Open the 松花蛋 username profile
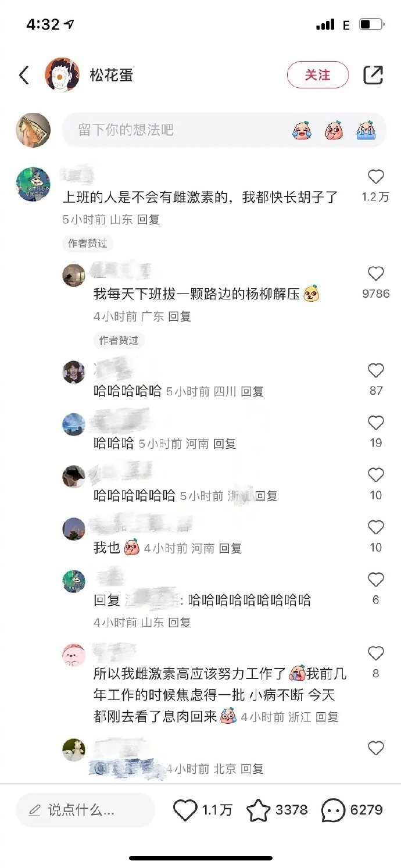The height and width of the screenshot is (868, 401). pyautogui.click(x=112, y=75)
